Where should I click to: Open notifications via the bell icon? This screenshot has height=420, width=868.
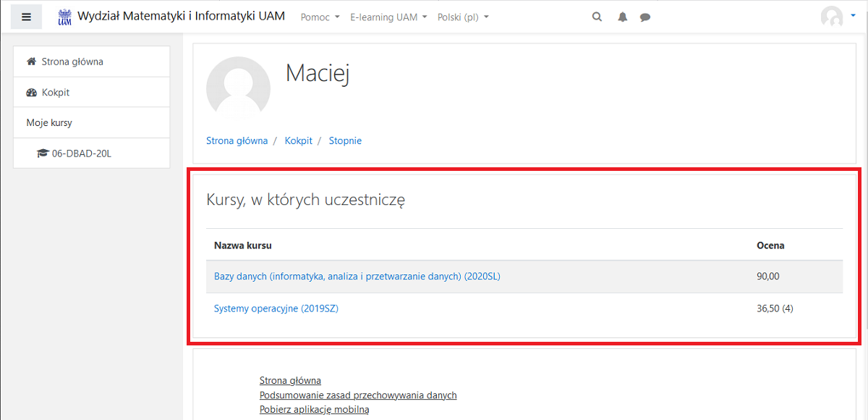(621, 16)
